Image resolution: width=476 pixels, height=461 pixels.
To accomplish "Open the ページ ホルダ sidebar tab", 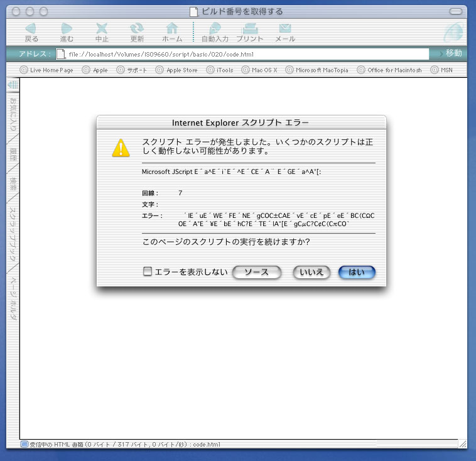I will click(x=13, y=298).
